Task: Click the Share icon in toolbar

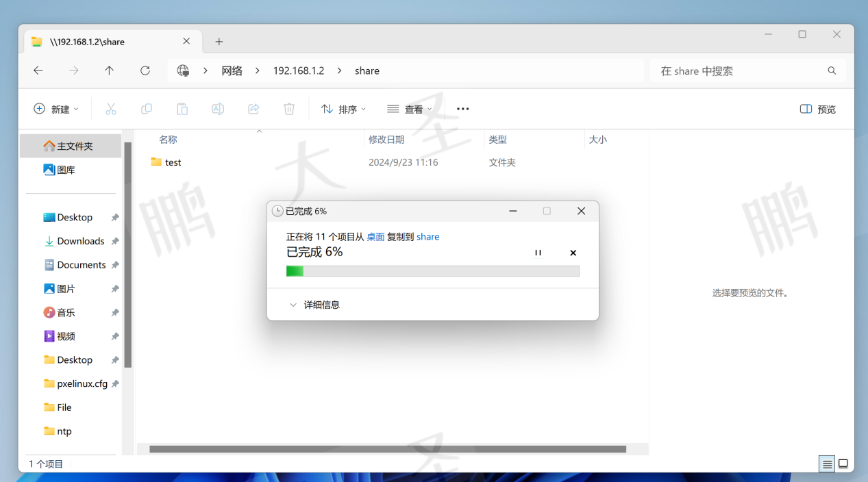Action: (x=253, y=109)
